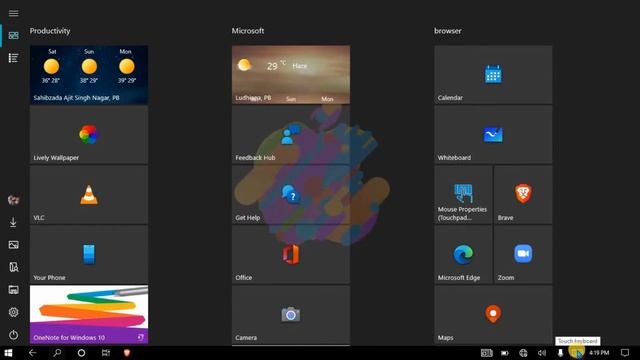Open Documents from the Start sidebar
The image size is (640, 360).
point(13,267)
